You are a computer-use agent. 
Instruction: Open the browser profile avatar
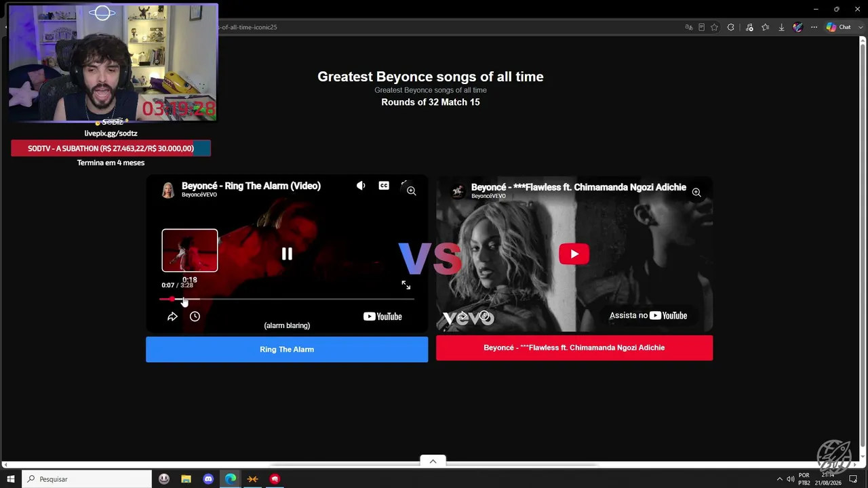pyautogui.click(x=797, y=27)
